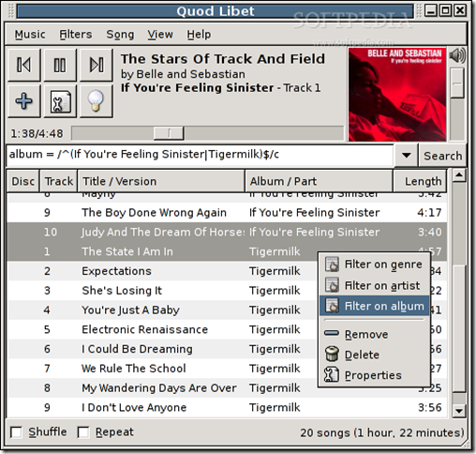Click the Filter on artist icon
The height and width of the screenshot is (454, 476).
(x=332, y=285)
